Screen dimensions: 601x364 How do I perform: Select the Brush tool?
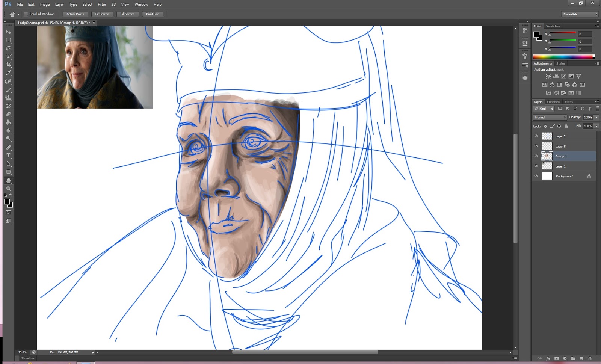pos(9,89)
